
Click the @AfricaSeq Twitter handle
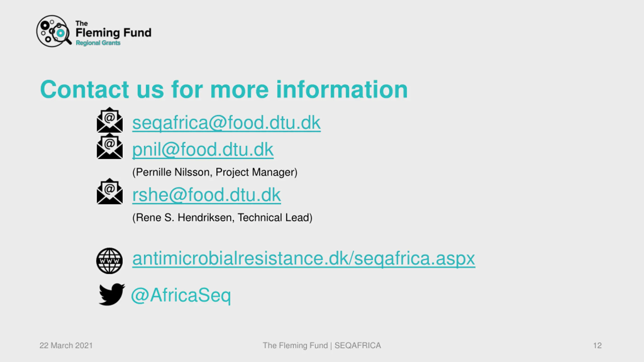181,296
